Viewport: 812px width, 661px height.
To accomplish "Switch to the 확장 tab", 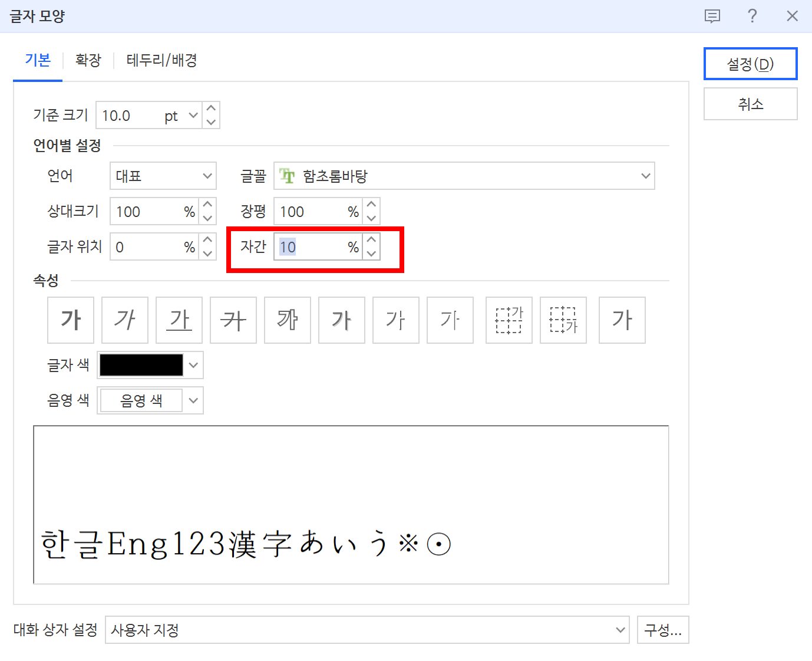I will point(87,60).
